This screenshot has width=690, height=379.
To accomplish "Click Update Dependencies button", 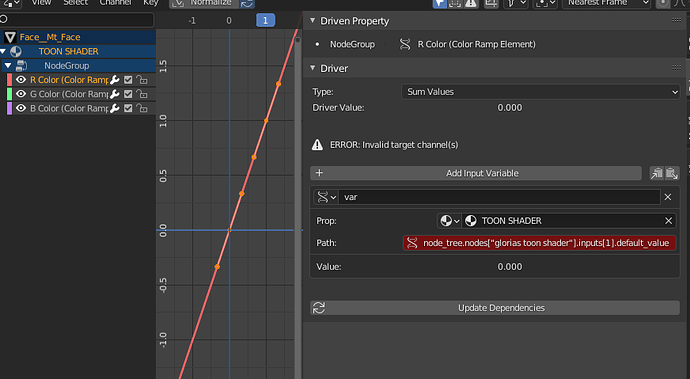I will click(495, 308).
